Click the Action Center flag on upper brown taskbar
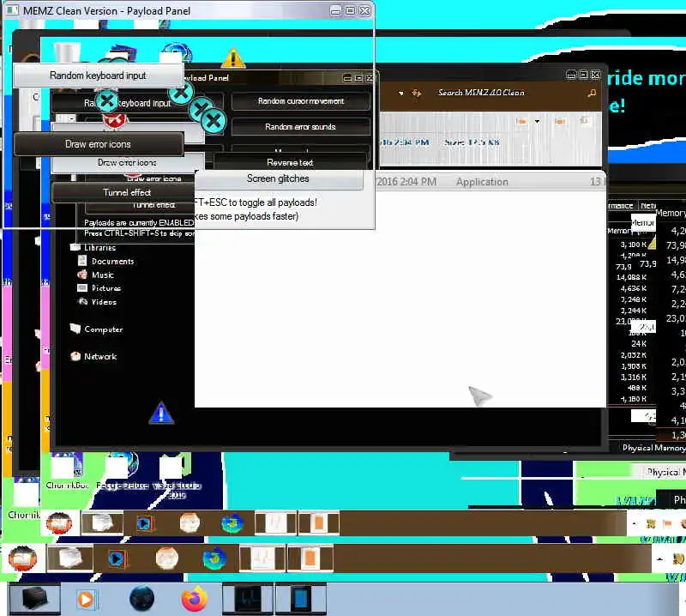686x616 pixels. [667, 523]
